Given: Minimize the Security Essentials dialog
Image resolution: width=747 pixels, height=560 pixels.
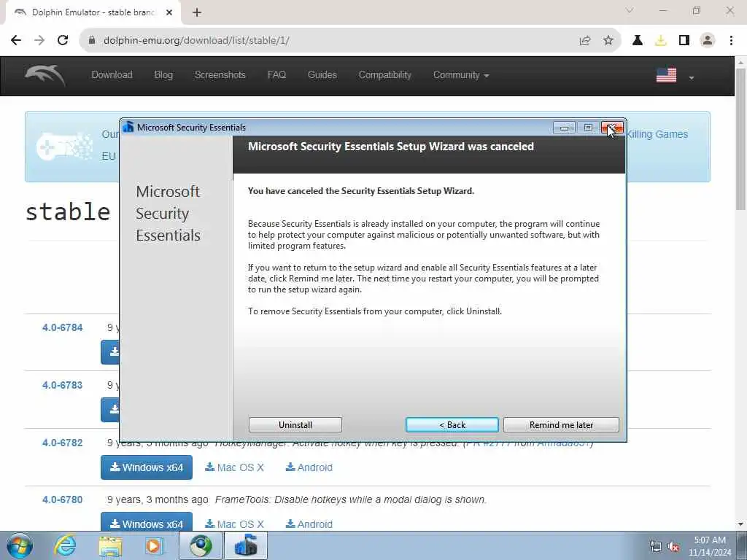Looking at the screenshot, I should click(564, 128).
